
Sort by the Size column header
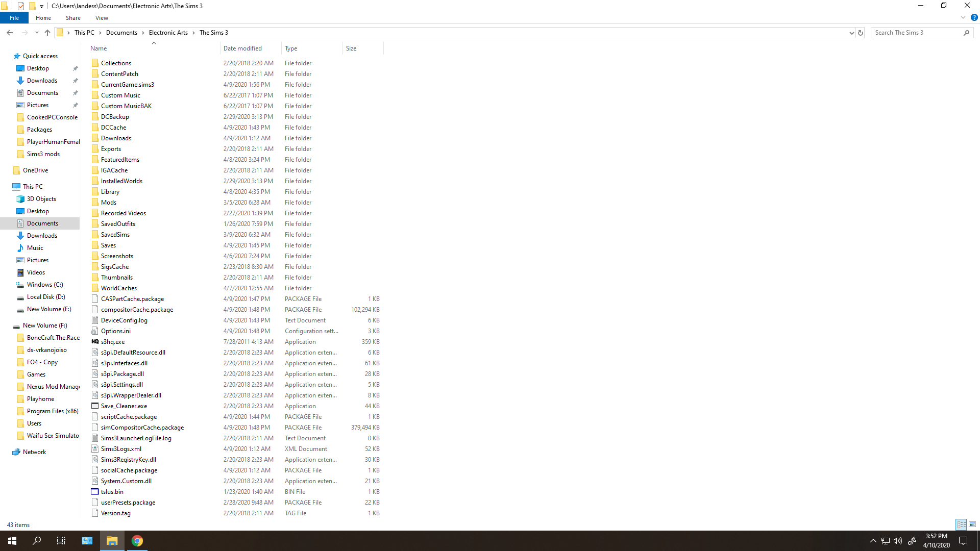pyautogui.click(x=363, y=48)
